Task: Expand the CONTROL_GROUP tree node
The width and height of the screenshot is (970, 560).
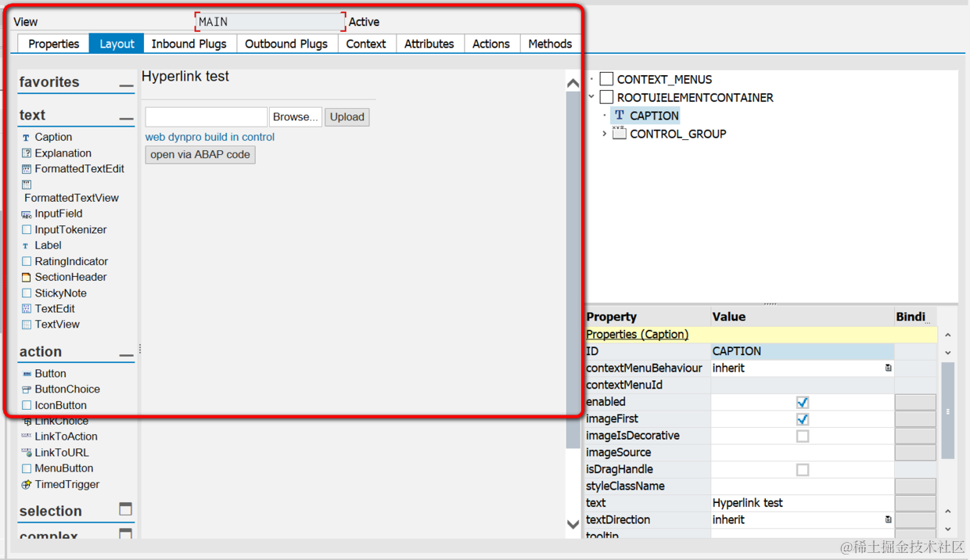Action: (x=604, y=134)
